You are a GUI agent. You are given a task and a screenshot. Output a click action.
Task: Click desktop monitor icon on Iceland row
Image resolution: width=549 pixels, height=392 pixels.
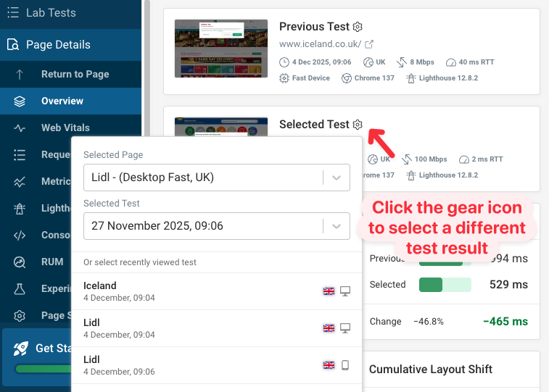click(x=345, y=291)
